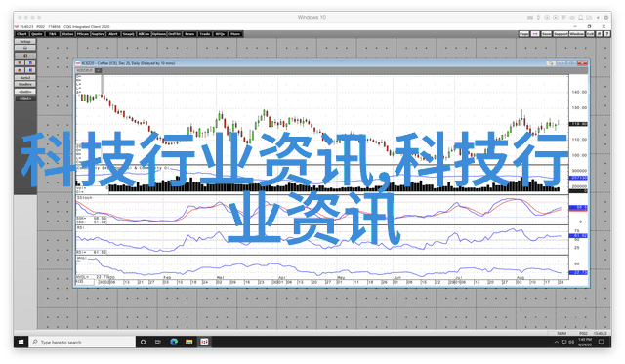Viewport: 625px width, 364px height.
Task: Add new chart tab with plus button
Action: pos(98,70)
